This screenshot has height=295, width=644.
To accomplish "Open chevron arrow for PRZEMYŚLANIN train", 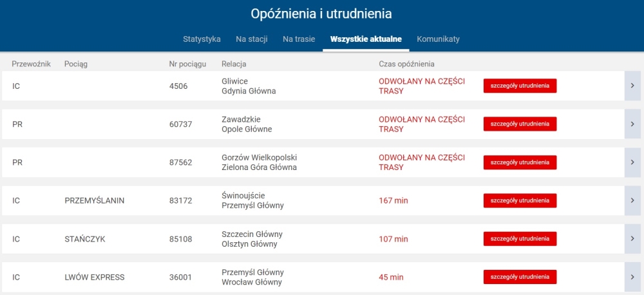I will (x=632, y=200).
